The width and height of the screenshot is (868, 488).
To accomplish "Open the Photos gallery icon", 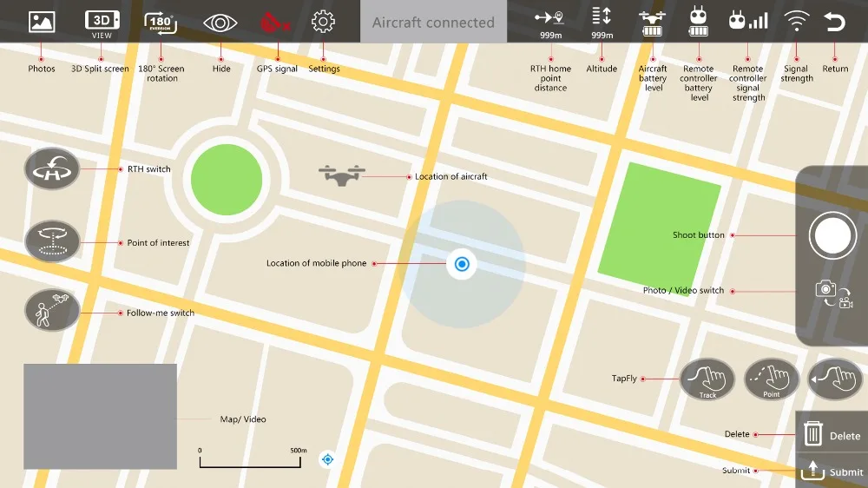I will point(42,23).
